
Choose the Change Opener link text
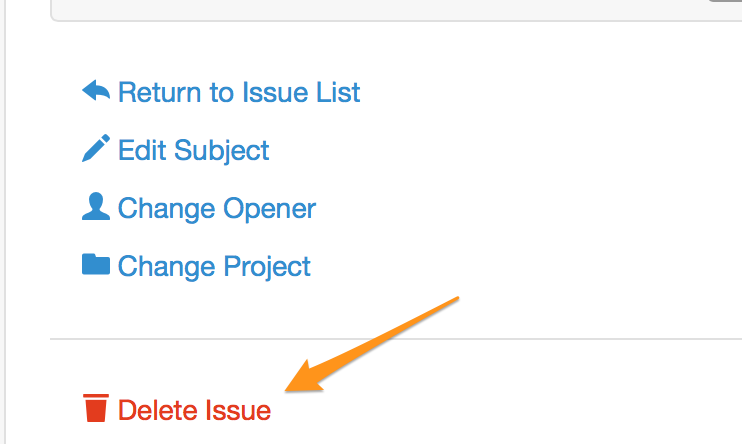coord(216,209)
